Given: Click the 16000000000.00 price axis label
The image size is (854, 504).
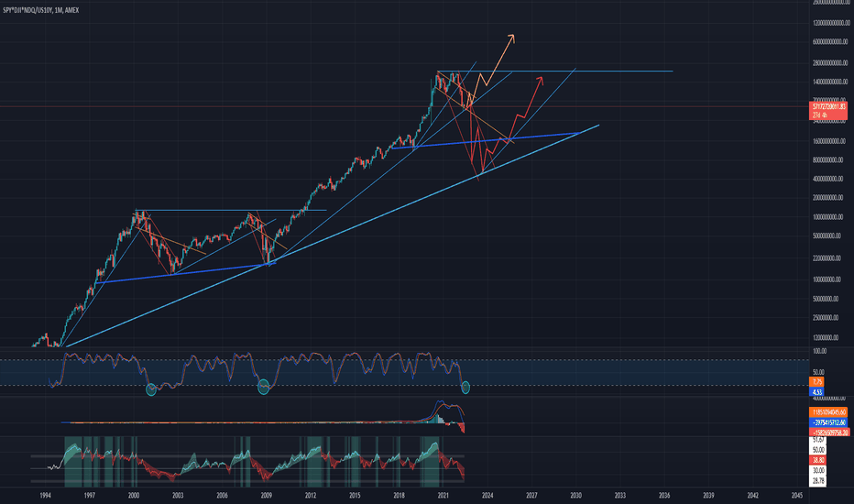Looking at the screenshot, I should tap(829, 141).
